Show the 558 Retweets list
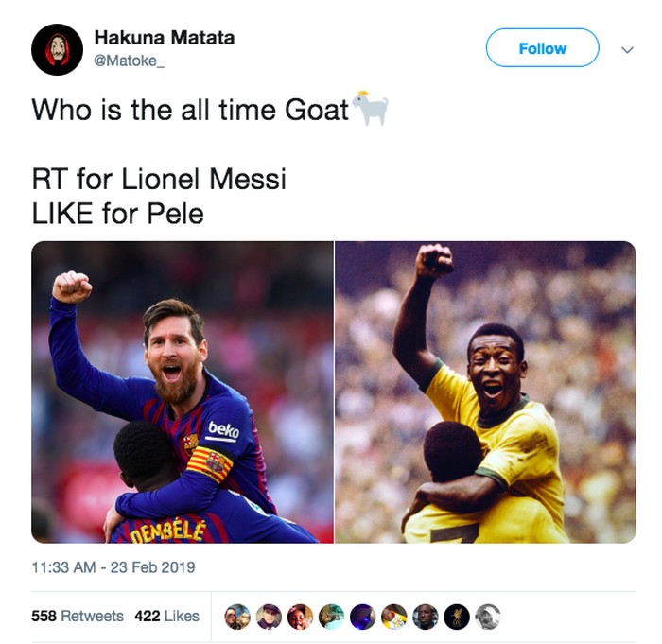Viewport: 662px width, 644px height. click(78, 616)
